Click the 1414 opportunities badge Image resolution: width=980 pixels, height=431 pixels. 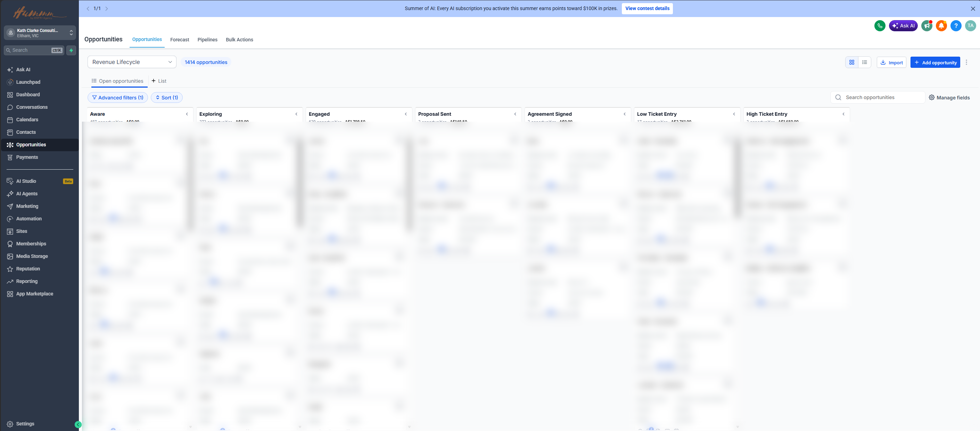coord(206,63)
